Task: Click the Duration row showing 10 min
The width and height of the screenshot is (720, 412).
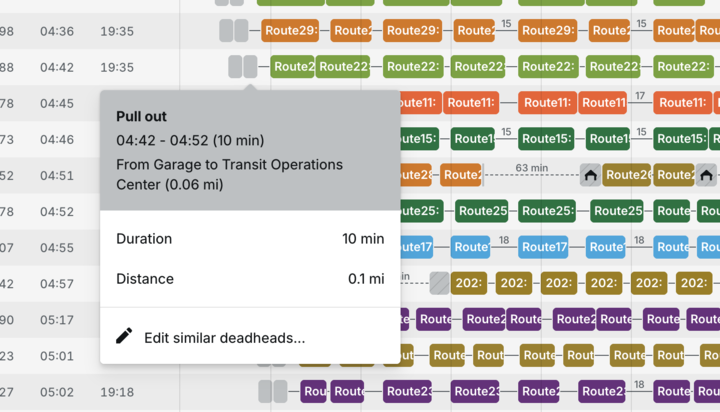Action: tap(250, 239)
